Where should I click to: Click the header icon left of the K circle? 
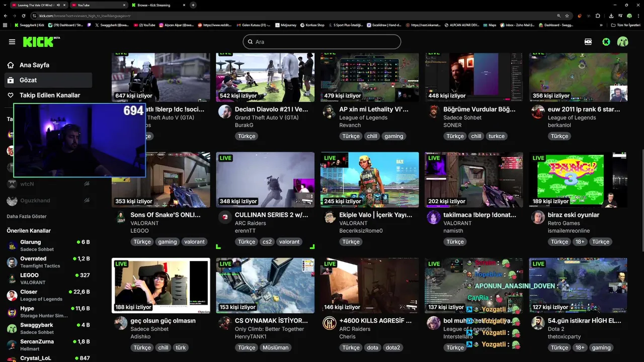[x=588, y=42]
